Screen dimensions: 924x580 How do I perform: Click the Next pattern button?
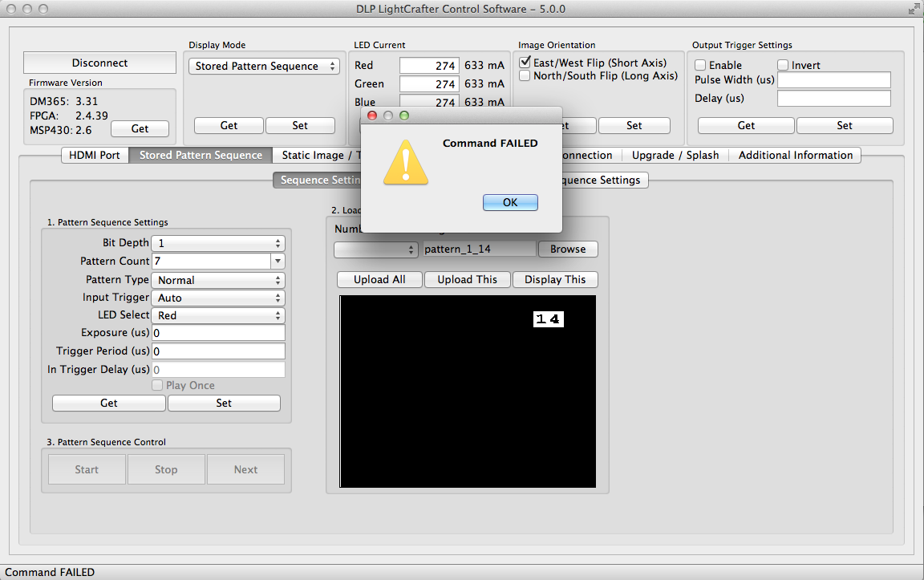pos(245,469)
